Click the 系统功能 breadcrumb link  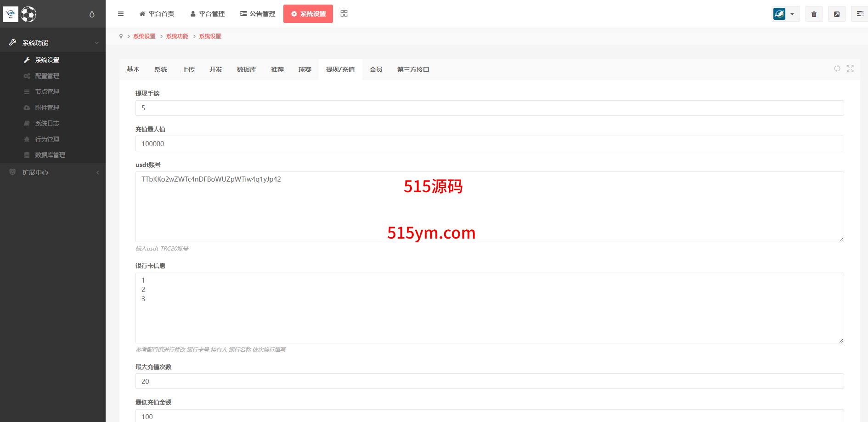point(177,36)
